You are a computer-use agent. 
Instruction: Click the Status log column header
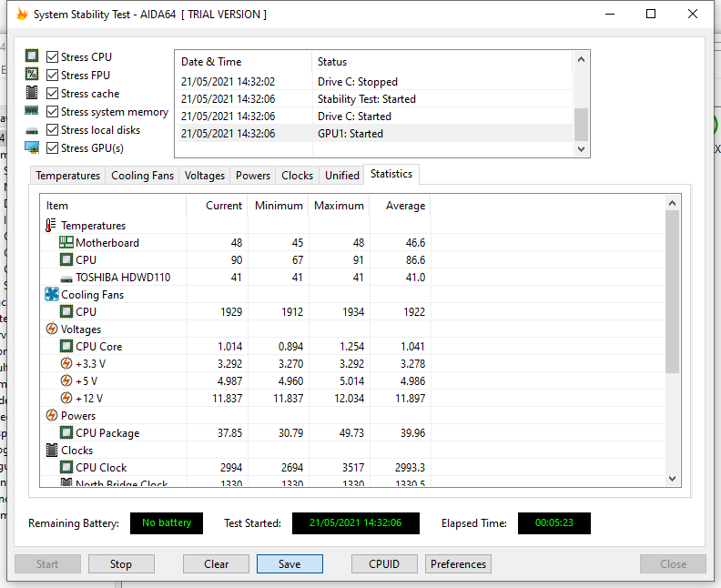tap(442, 62)
